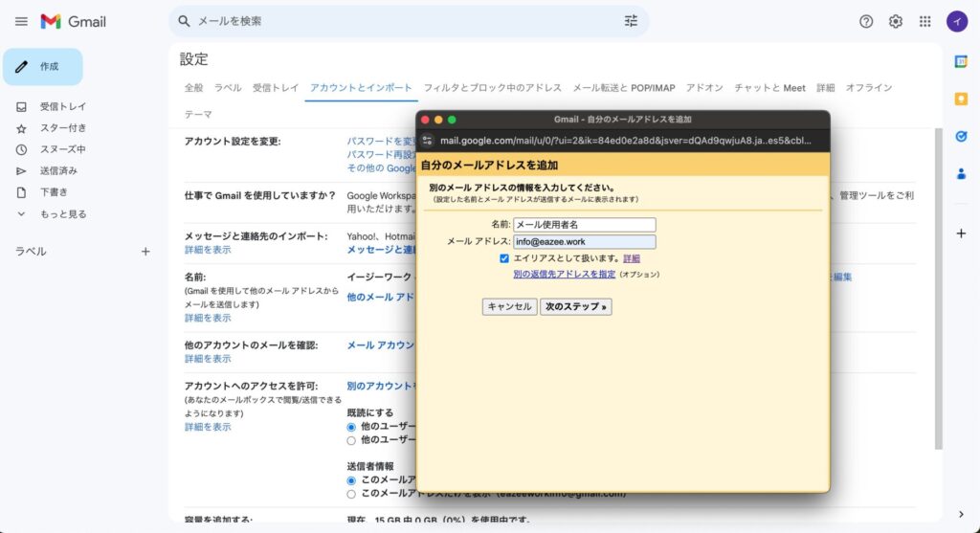
Task: Switch to フィルタとブロック中のアドレス tab
Action: click(x=493, y=87)
